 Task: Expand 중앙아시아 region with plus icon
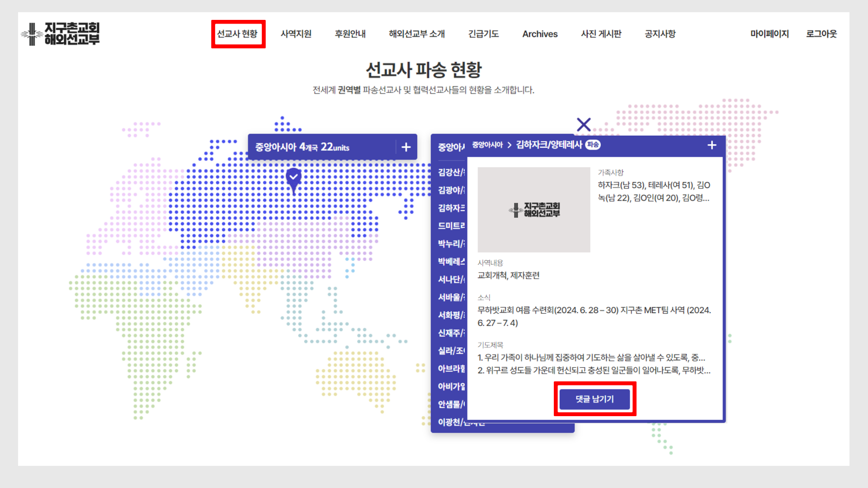(406, 147)
